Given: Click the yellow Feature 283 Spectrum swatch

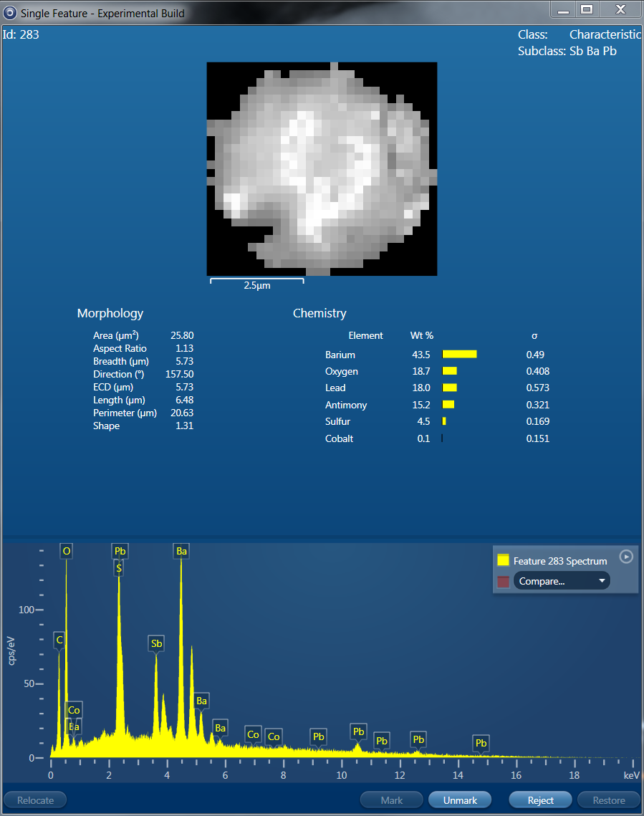Looking at the screenshot, I should coord(504,561).
